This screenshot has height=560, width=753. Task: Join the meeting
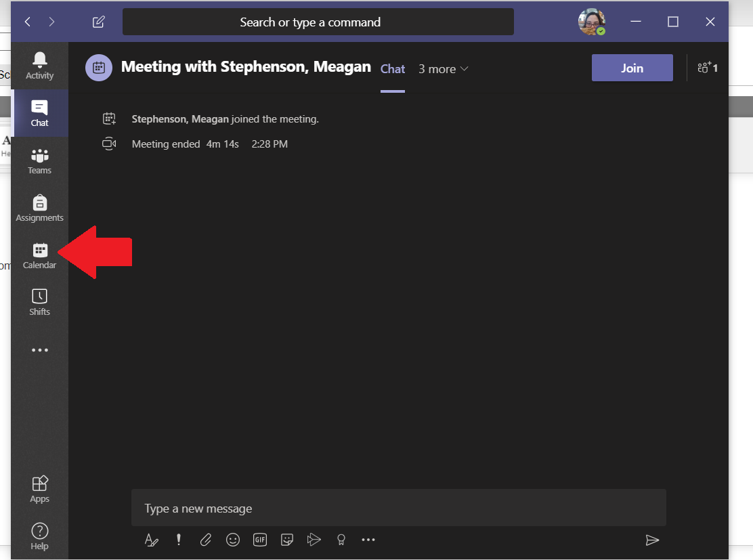click(632, 68)
